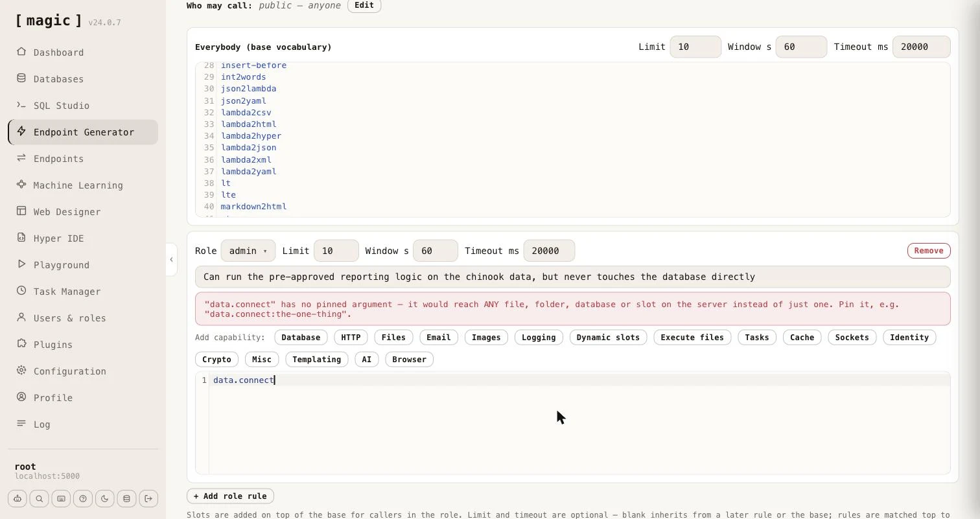
Task: Click Add role rule button
Action: click(x=230, y=496)
